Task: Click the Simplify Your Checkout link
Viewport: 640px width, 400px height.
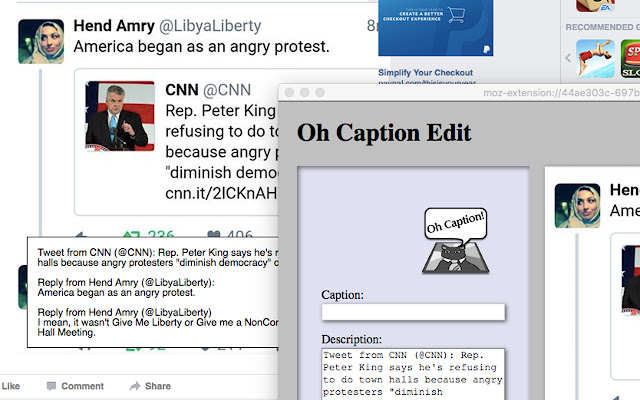Action: (x=425, y=73)
